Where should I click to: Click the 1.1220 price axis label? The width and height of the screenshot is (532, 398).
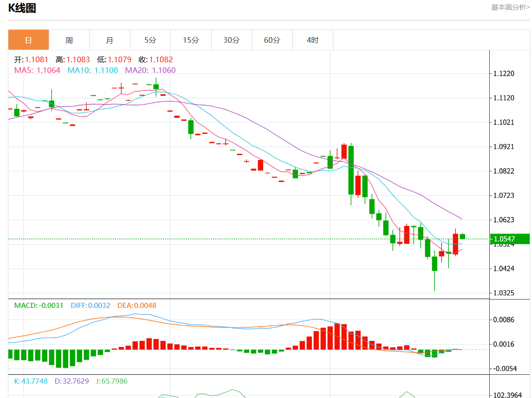pos(504,73)
